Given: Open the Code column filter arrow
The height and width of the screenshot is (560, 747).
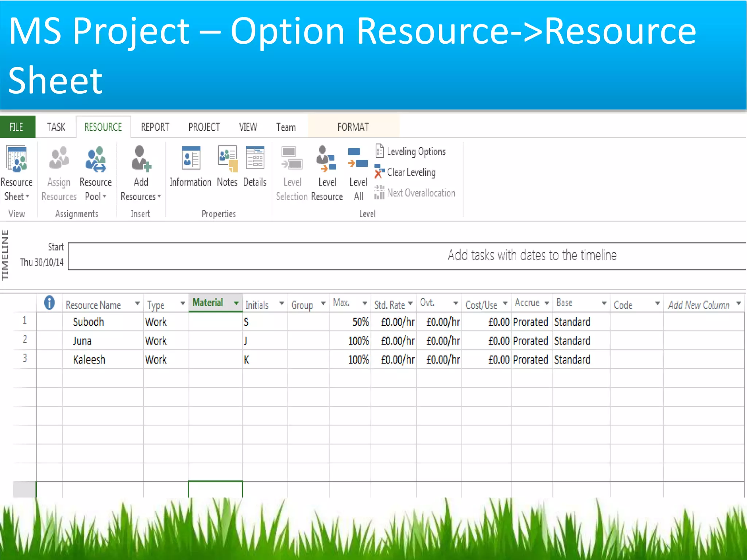Looking at the screenshot, I should [x=657, y=303].
